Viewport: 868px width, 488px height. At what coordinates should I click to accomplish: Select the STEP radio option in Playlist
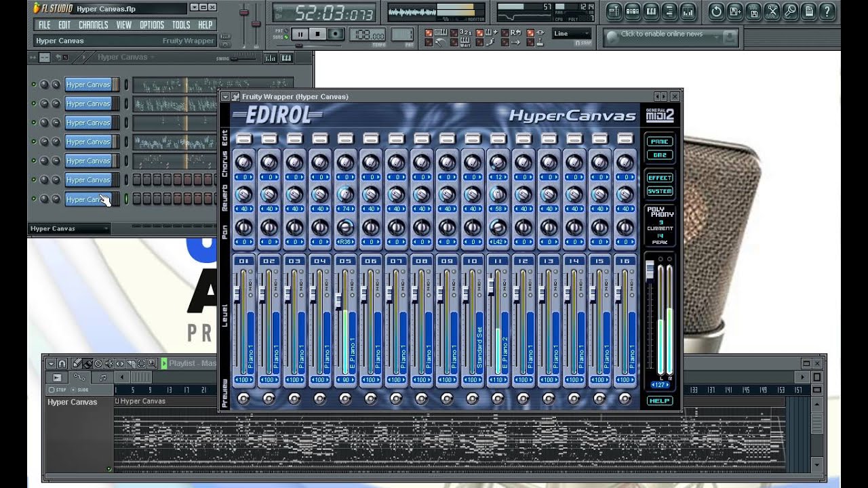pos(58,390)
